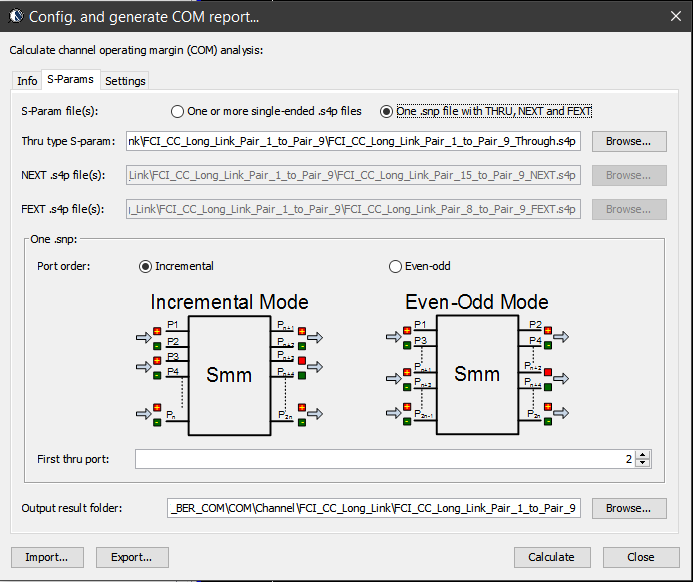Choose Even-odd port order
The width and height of the screenshot is (693, 582).
click(x=395, y=266)
